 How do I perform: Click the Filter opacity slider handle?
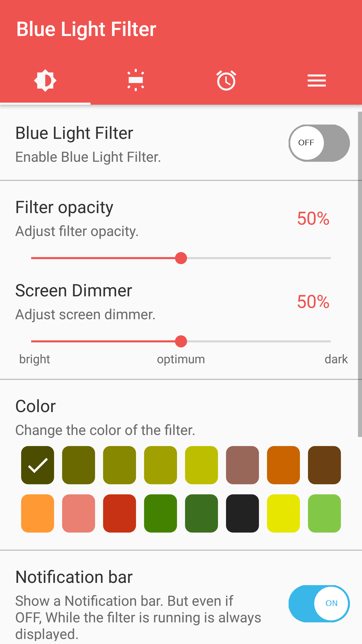click(x=181, y=258)
